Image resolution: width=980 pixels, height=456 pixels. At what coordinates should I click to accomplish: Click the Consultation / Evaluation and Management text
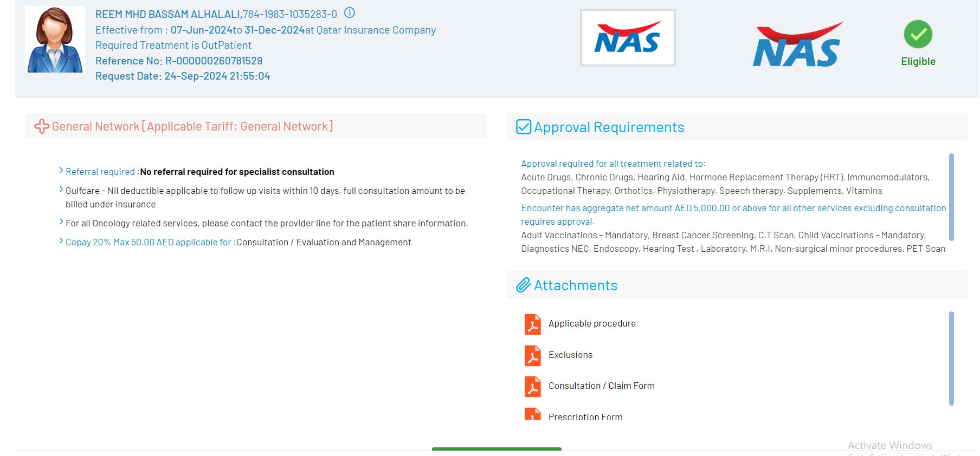(324, 242)
